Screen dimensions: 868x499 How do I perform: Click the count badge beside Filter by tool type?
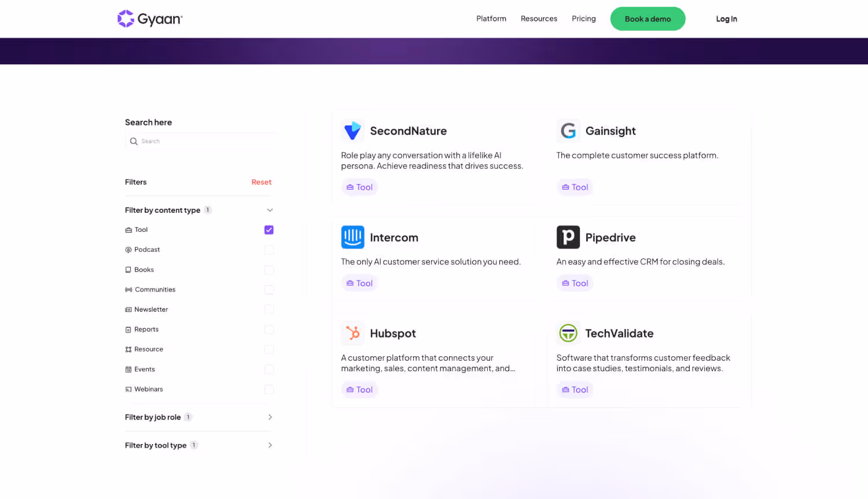point(194,445)
